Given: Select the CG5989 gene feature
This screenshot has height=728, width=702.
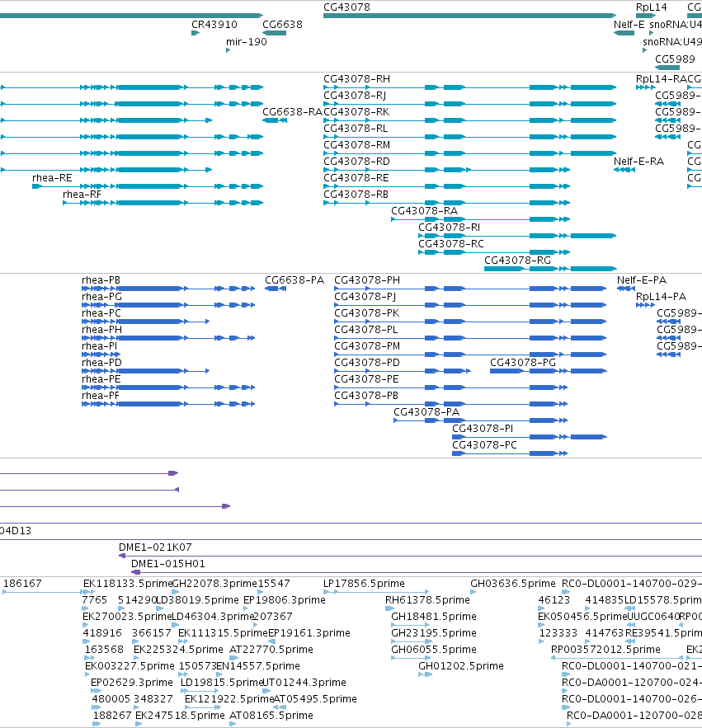Looking at the screenshot, I should (667, 68).
